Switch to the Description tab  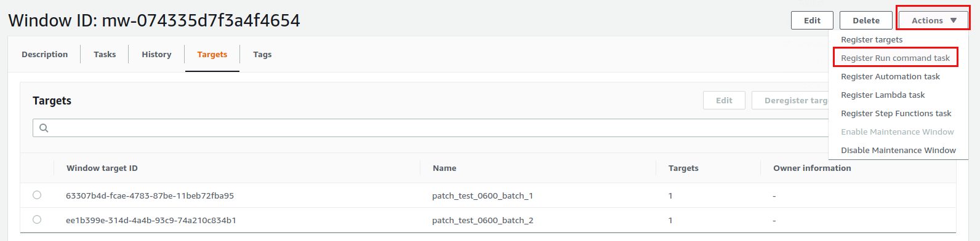(x=44, y=54)
